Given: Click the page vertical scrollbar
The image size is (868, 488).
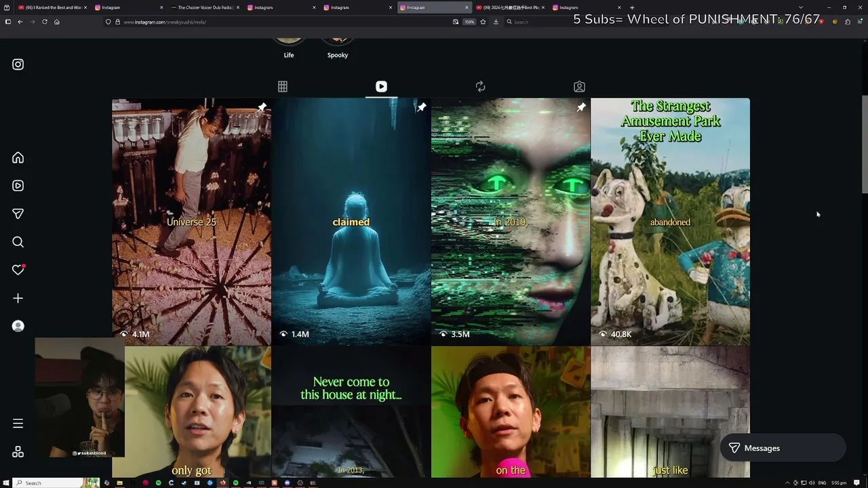Looking at the screenshot, I should 865,144.
